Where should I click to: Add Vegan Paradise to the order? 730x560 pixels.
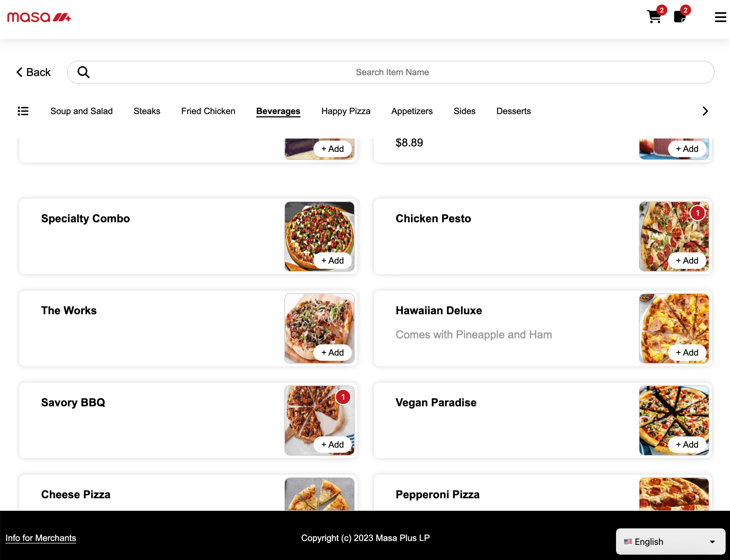(x=687, y=444)
